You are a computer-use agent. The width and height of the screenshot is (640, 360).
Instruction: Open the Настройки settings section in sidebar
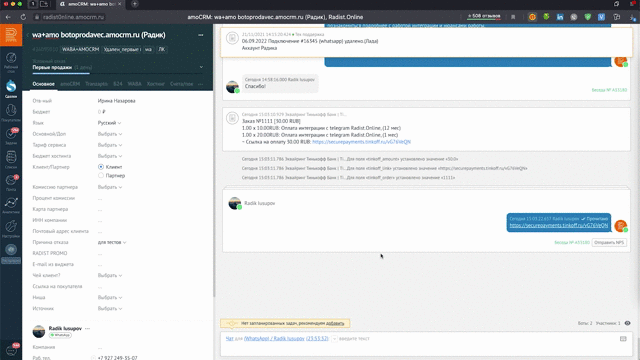pos(11,229)
